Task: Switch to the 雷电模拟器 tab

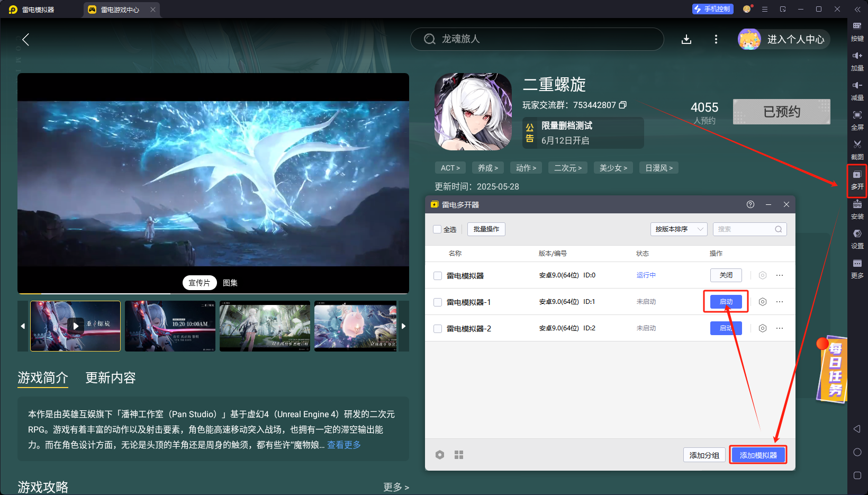Action: (x=38, y=10)
